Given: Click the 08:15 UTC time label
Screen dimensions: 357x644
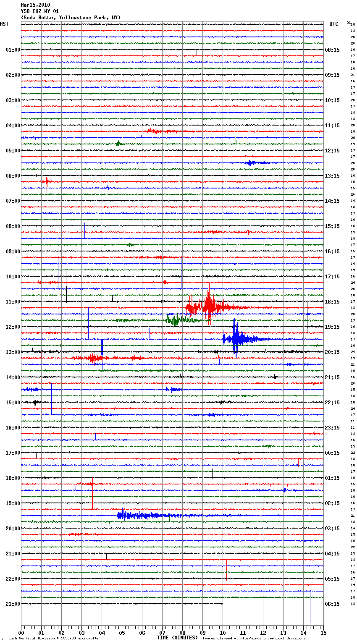Looking at the screenshot, I should point(332,50).
